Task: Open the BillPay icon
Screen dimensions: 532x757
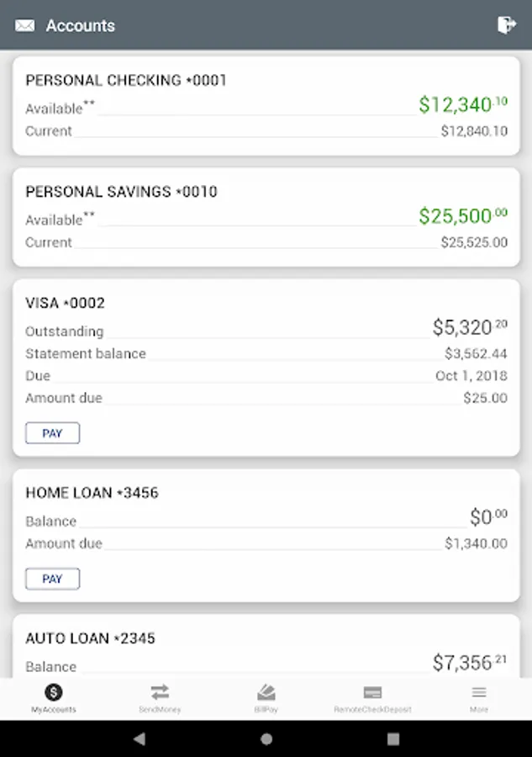Action: coord(266,692)
